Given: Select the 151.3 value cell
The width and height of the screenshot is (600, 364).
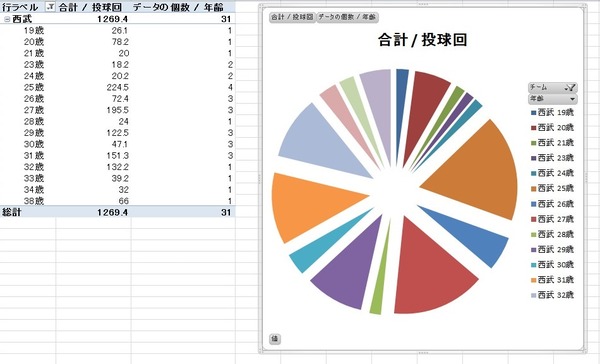Looking at the screenshot, I should pos(117,156).
